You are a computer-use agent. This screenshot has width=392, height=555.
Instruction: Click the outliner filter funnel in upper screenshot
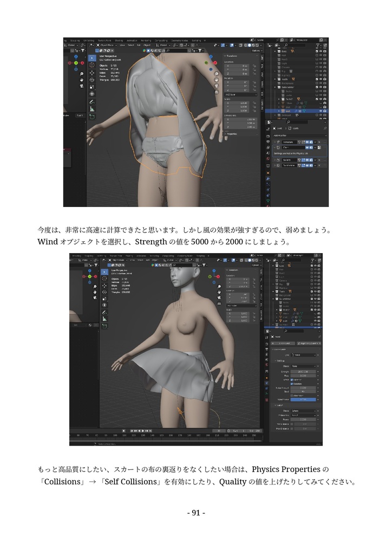(318, 46)
